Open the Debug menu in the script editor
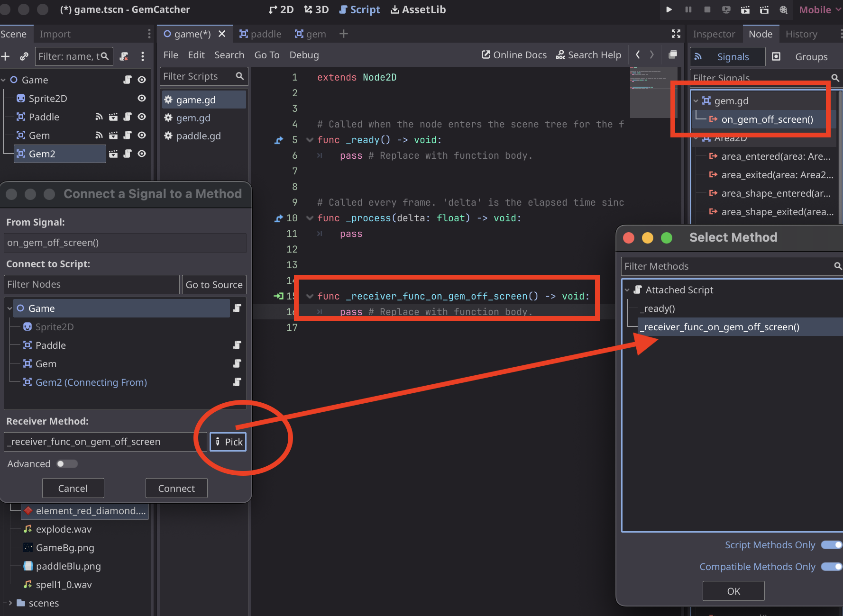 pos(304,55)
